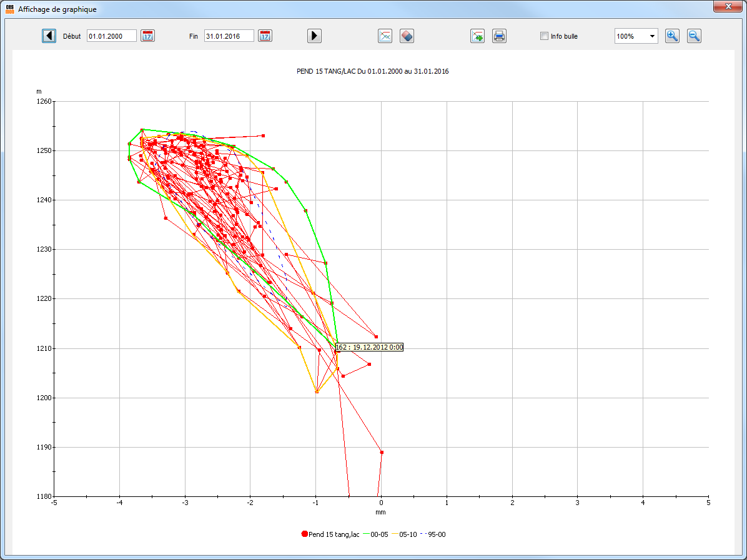747x560 pixels.
Task: Zoom in with the plus magnifier
Action: pos(672,36)
